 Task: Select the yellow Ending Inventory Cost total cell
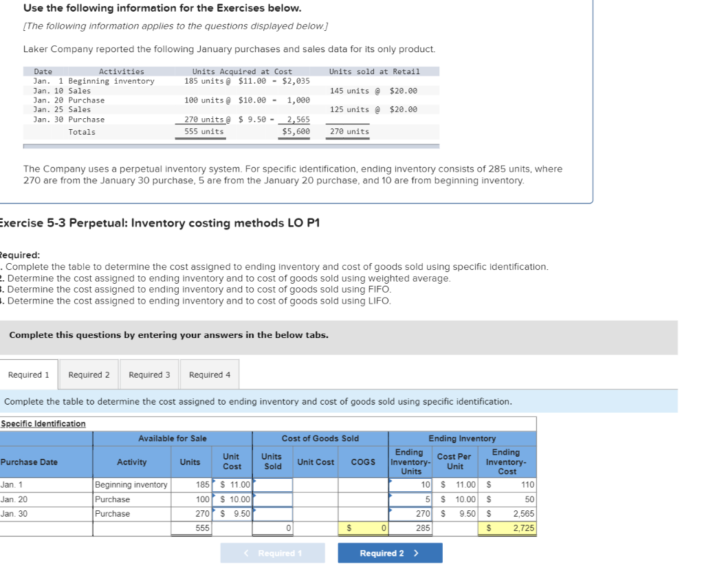pyautogui.click(x=507, y=528)
